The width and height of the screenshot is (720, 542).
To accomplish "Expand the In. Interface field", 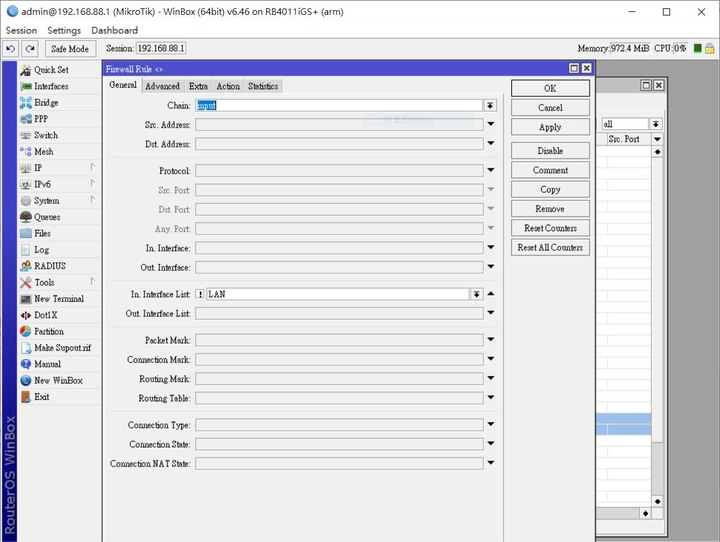I will (491, 247).
